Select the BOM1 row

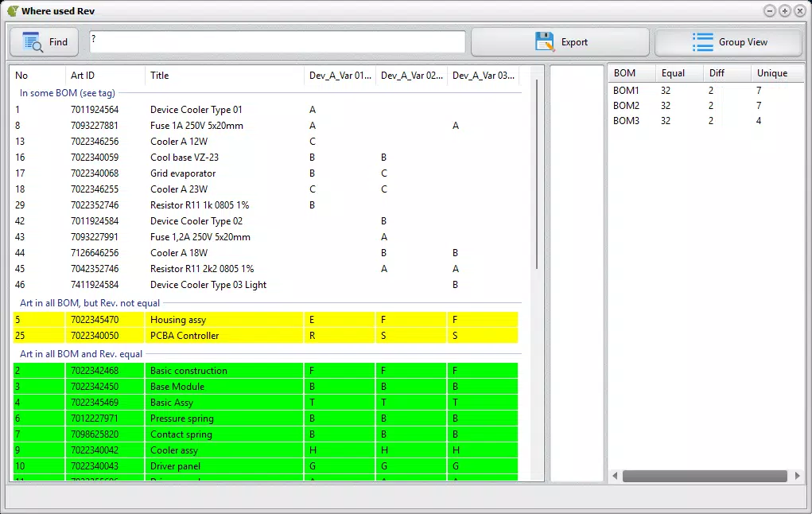tap(706, 91)
